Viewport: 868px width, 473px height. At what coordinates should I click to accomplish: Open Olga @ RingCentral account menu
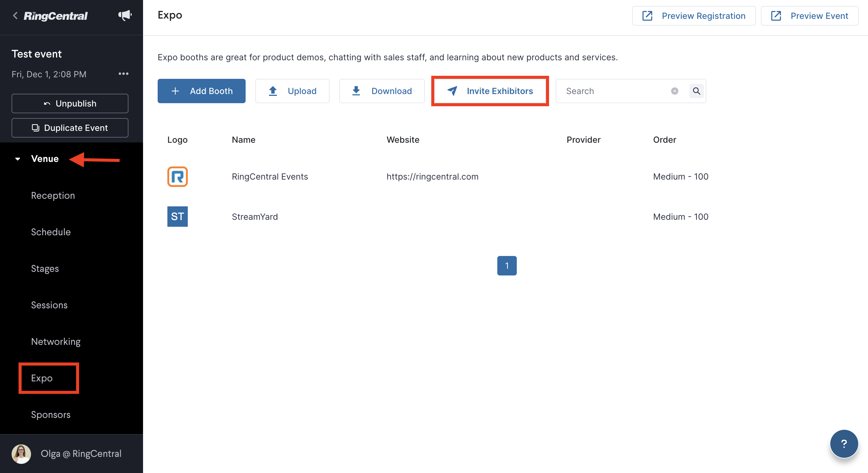pos(81,454)
